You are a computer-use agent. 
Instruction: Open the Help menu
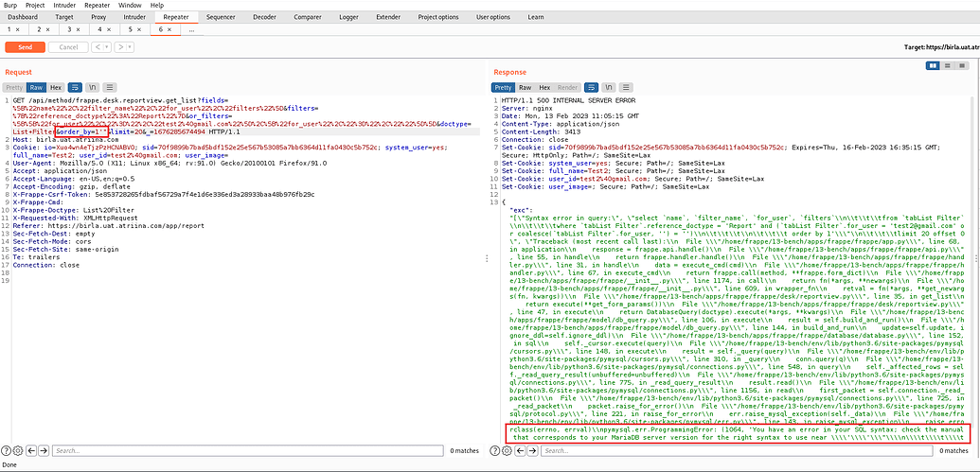157,5
